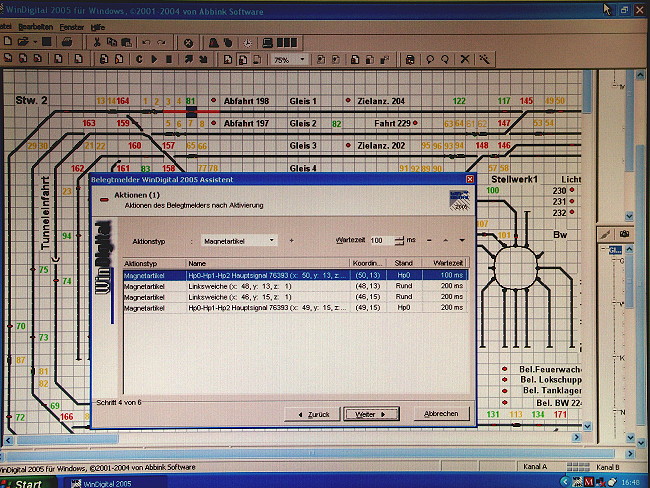
Task: Click the Zurück button
Action: (313, 414)
